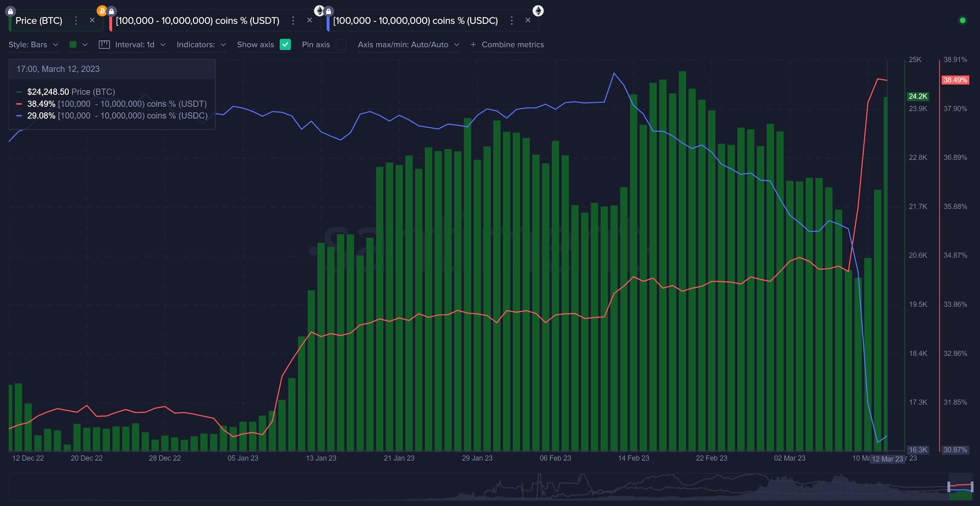Viewport: 980px width, 506px height.
Task: Enable the Pin axis checkbox
Action: click(x=341, y=44)
